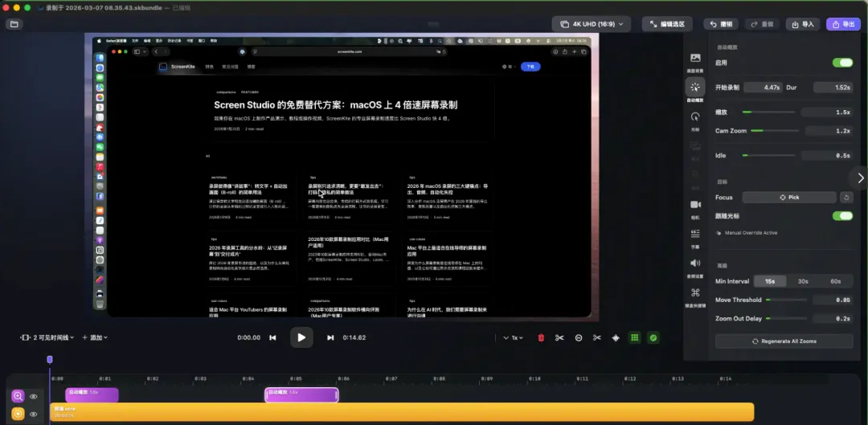
Task: Select the 30s Min Interval option
Action: click(x=803, y=281)
